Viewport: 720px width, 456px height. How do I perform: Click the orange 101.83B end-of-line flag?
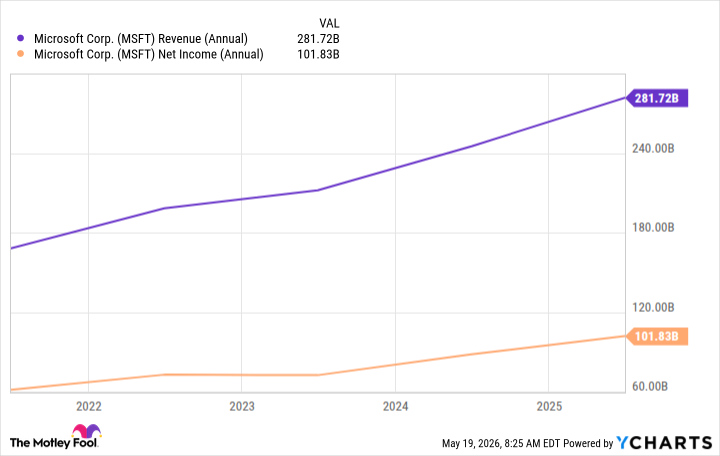coord(657,336)
